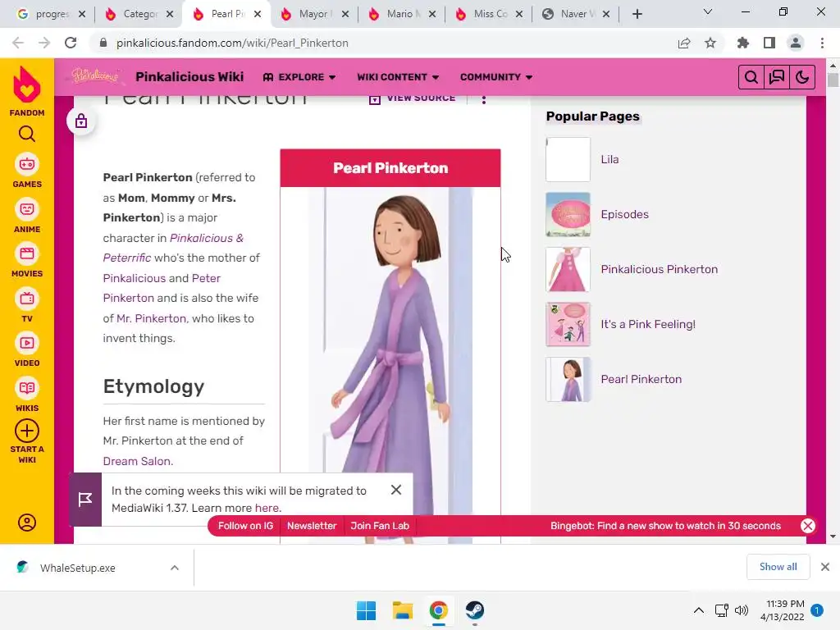This screenshot has height=630, width=840.
Task: Open Steam from the taskbar
Action: pos(475,610)
